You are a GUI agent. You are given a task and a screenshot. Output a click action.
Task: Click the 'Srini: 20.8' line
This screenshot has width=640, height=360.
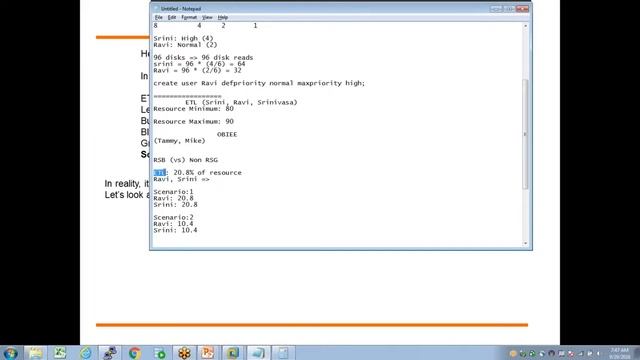point(176,205)
